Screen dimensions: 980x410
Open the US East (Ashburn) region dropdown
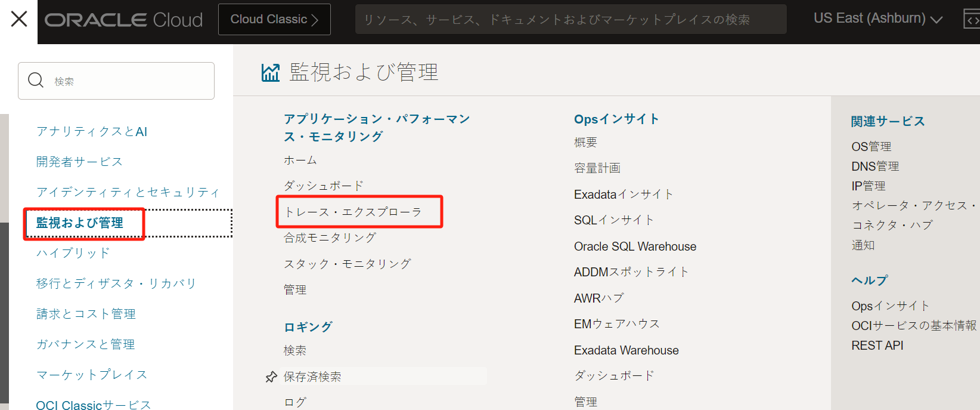coord(877,19)
